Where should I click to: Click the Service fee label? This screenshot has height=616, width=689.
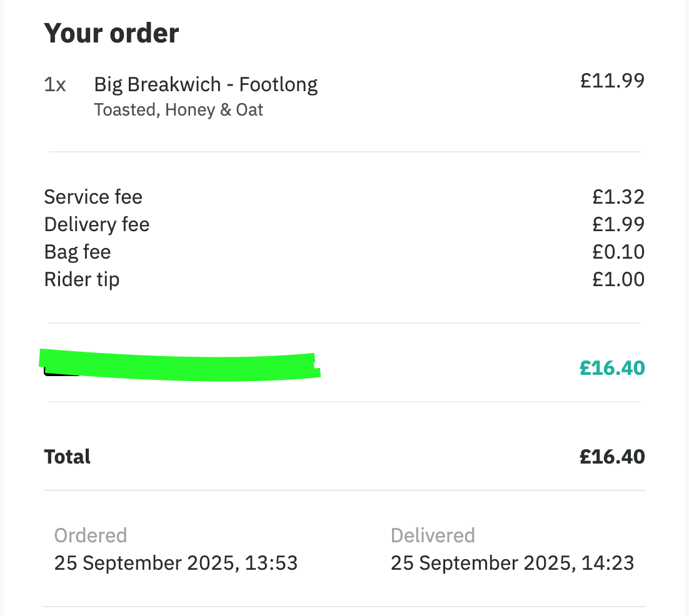click(93, 197)
